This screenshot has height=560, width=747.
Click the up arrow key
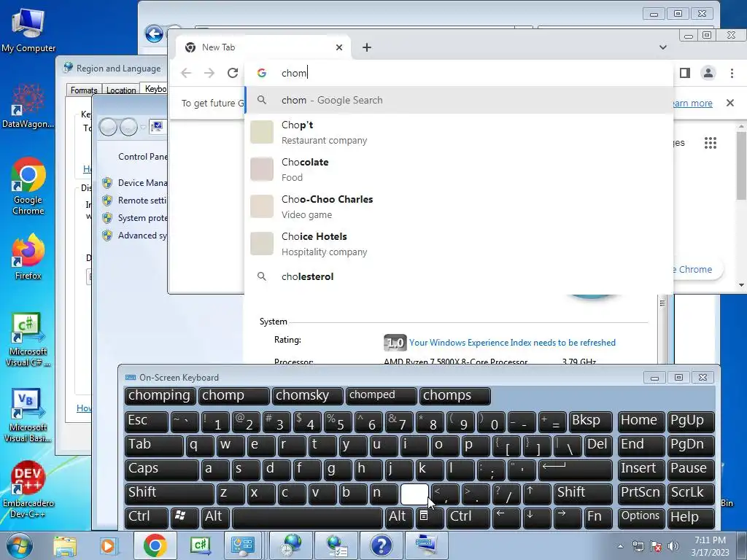pos(537,494)
